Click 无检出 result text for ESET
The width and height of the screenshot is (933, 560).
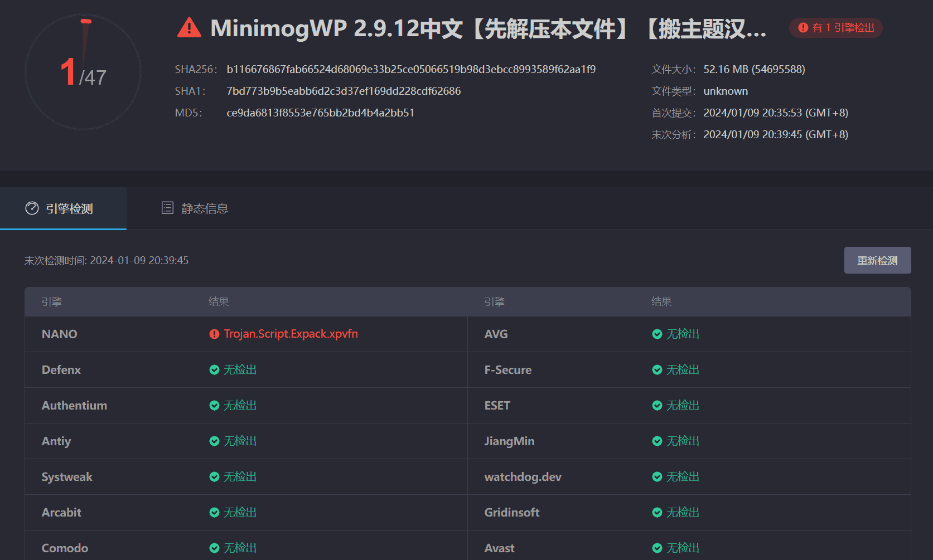coord(683,405)
